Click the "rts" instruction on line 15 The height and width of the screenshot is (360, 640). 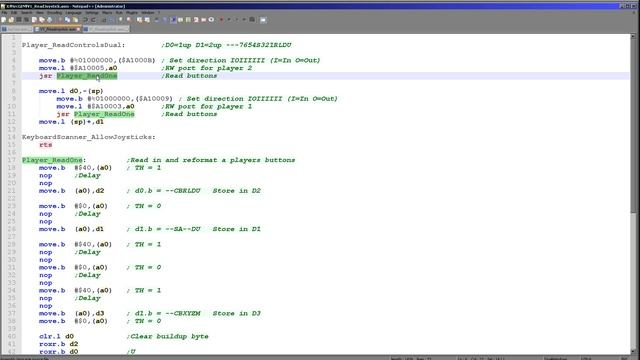(x=46, y=145)
